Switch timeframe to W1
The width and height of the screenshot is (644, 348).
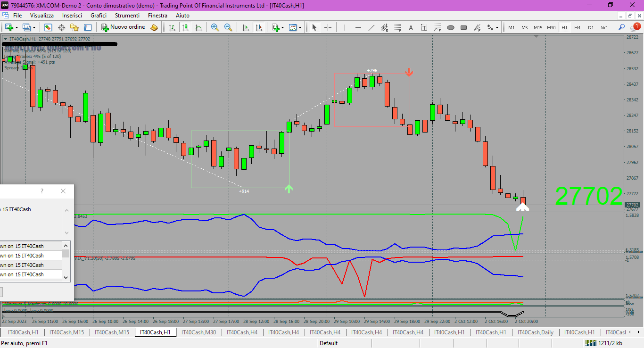click(604, 27)
